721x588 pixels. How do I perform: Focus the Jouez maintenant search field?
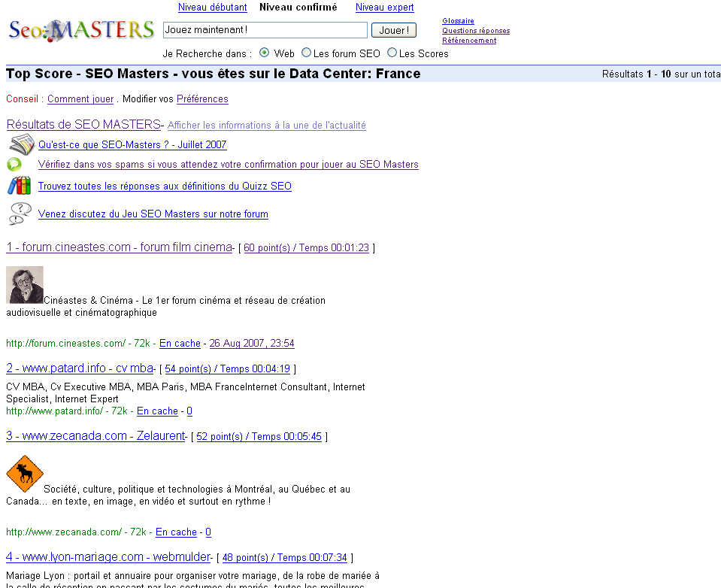[265, 30]
